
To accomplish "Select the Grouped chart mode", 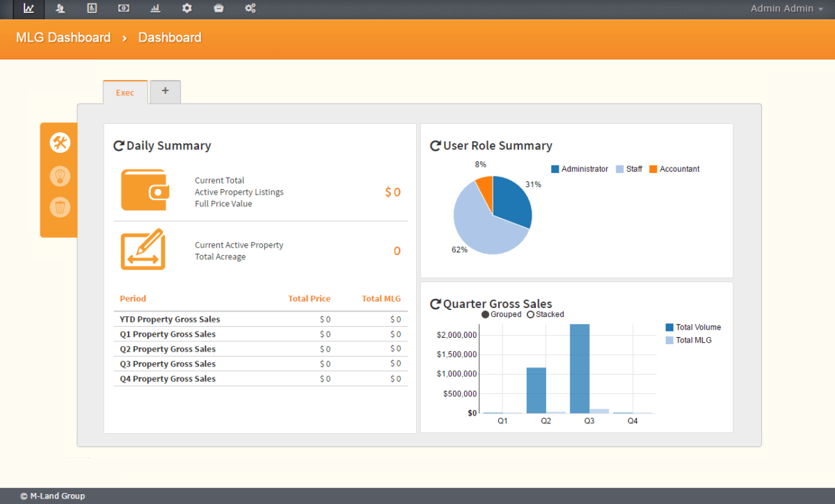I will 486,314.
